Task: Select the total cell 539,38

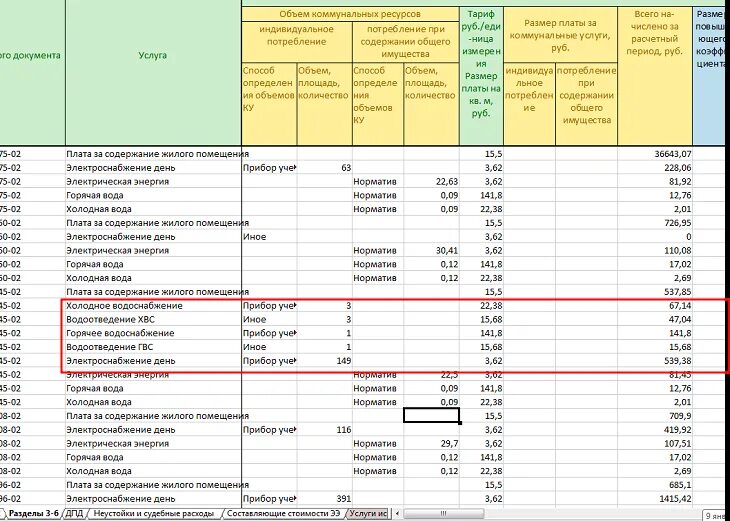Action: (655, 360)
